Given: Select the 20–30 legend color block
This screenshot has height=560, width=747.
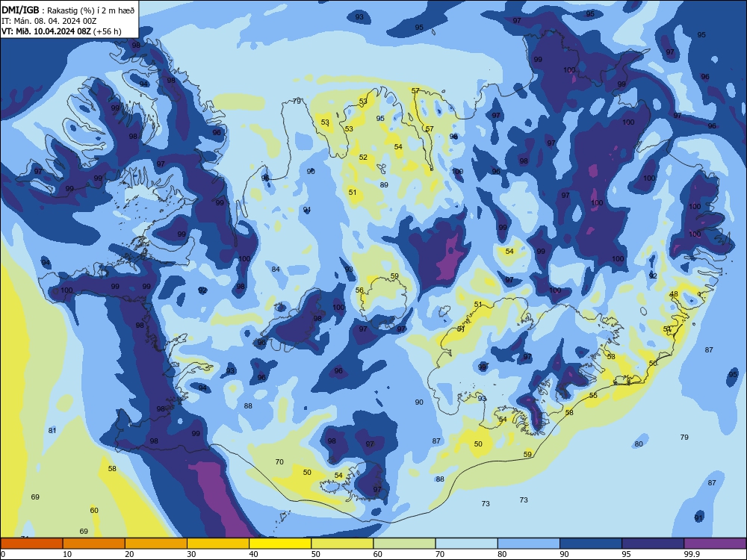Looking at the screenshot, I should coord(156,544).
